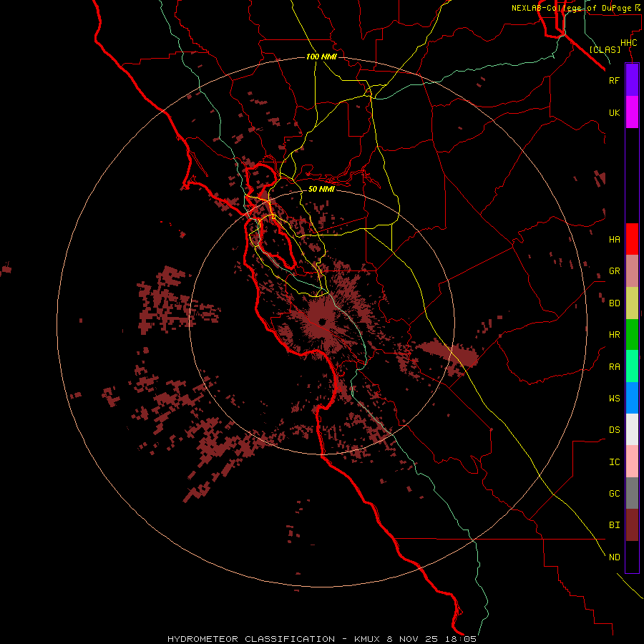The image size is (644, 644).
Task: Click the [CLAS] units label
Action: coord(605,49)
